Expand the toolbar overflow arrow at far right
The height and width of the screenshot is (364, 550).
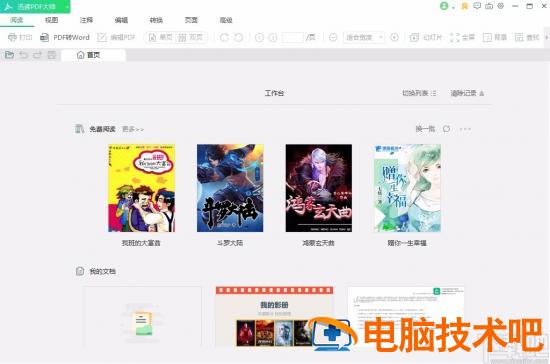tap(546, 37)
